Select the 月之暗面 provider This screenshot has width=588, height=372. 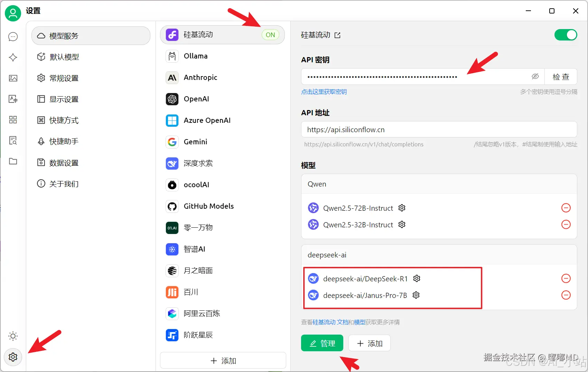(x=222, y=271)
